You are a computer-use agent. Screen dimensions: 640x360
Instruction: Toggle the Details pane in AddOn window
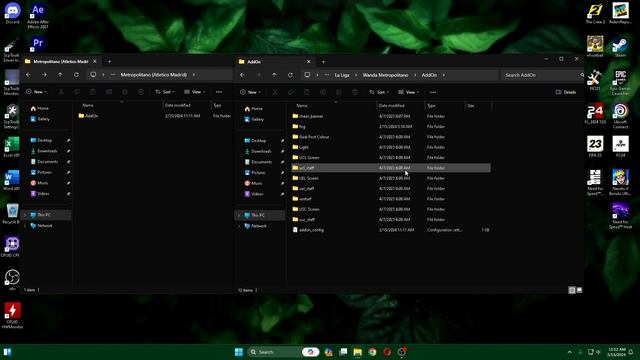pyautogui.click(x=566, y=92)
